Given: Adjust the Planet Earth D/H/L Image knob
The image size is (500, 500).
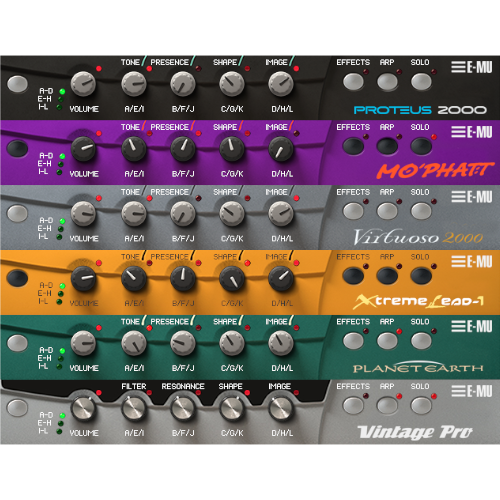Looking at the screenshot, I should click(281, 343).
